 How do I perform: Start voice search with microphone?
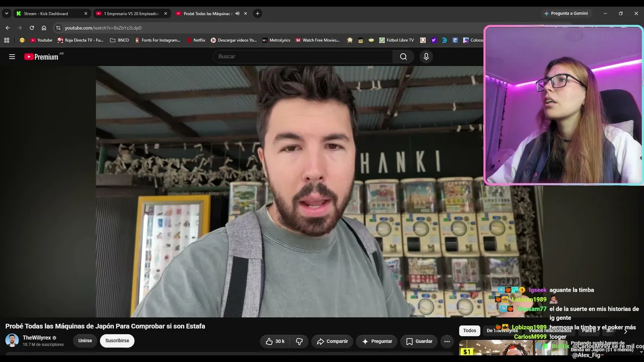(x=426, y=57)
